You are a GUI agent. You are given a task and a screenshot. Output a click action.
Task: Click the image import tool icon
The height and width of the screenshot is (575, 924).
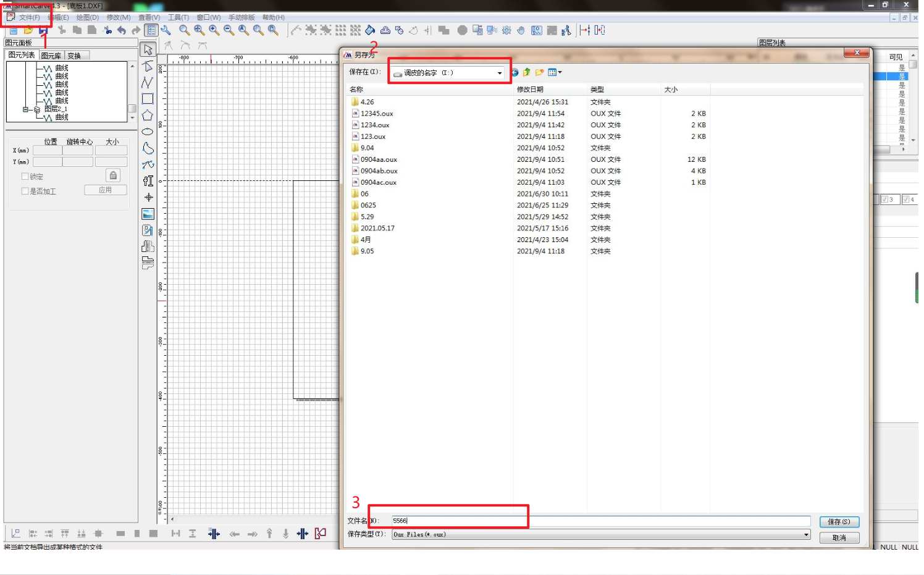pyautogui.click(x=148, y=214)
